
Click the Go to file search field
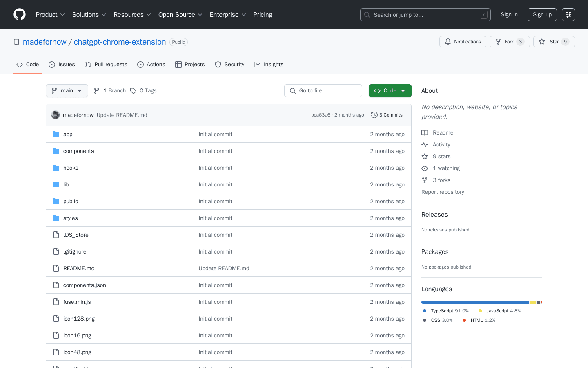point(323,91)
